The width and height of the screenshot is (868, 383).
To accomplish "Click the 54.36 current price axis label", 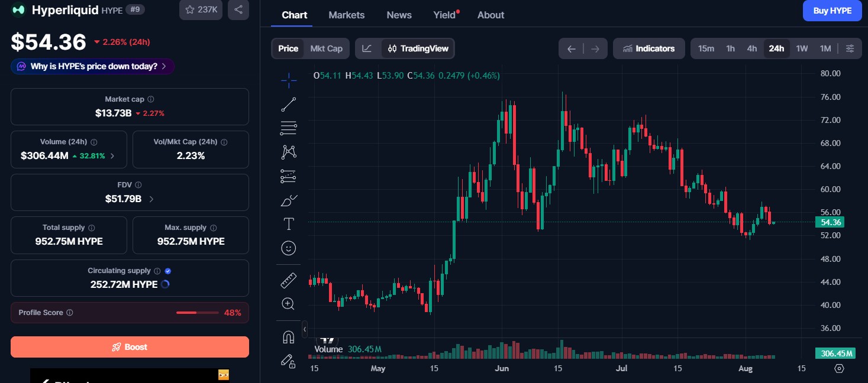I will tap(830, 222).
